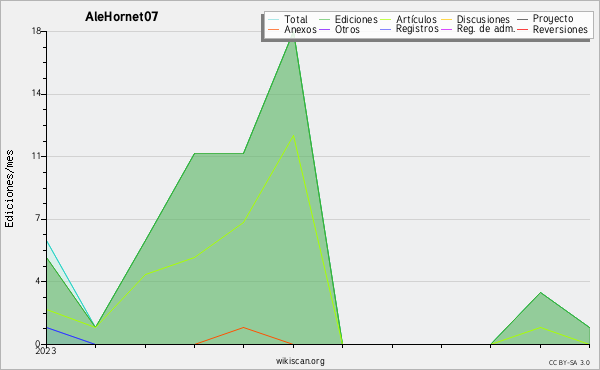Click the 18 y-axis value
The height and width of the screenshot is (370, 600).
[36, 31]
